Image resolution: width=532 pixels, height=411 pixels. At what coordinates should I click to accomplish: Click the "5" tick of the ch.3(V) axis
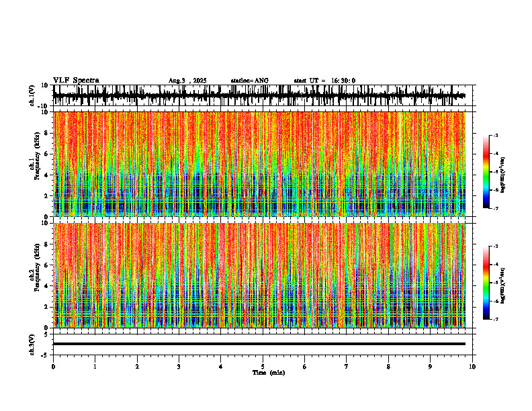tap(47, 334)
